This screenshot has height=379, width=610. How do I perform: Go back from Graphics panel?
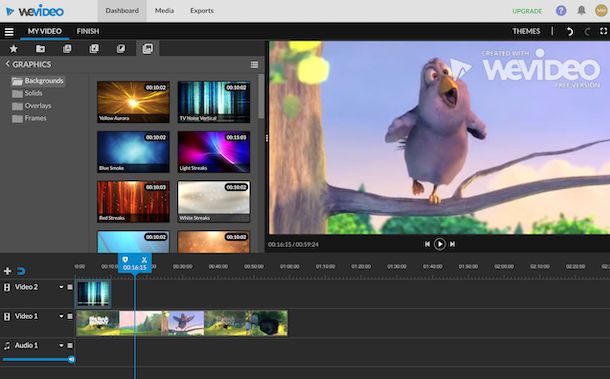pyautogui.click(x=7, y=64)
